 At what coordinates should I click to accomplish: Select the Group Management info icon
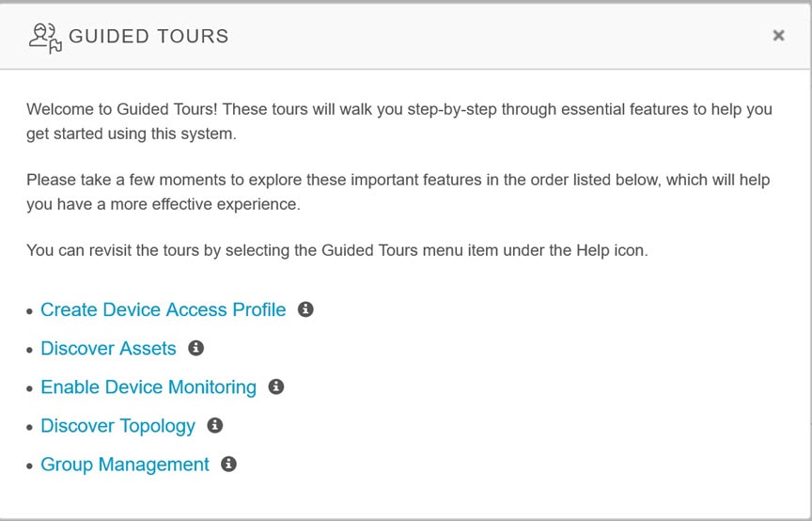pos(229,464)
